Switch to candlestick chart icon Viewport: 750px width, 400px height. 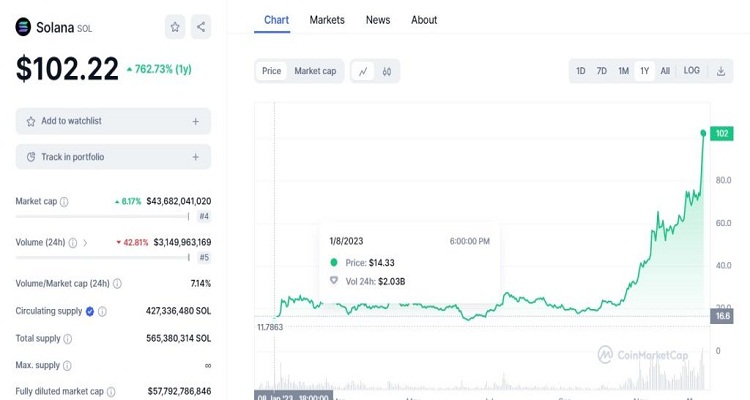click(x=386, y=71)
